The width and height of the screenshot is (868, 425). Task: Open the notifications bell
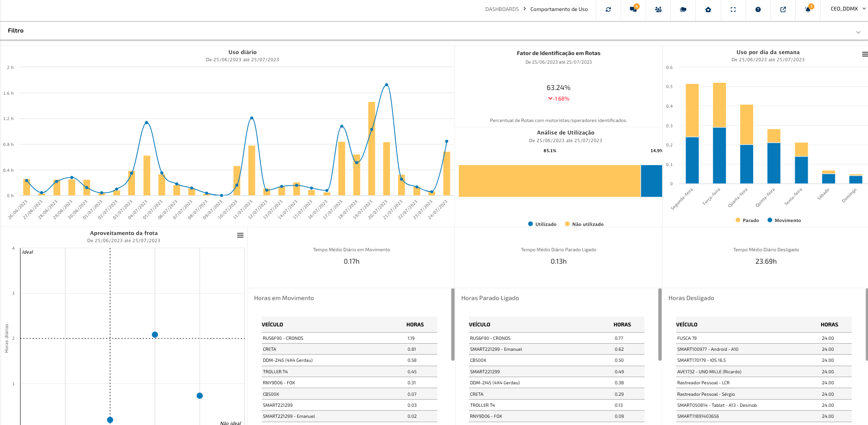[x=808, y=9]
